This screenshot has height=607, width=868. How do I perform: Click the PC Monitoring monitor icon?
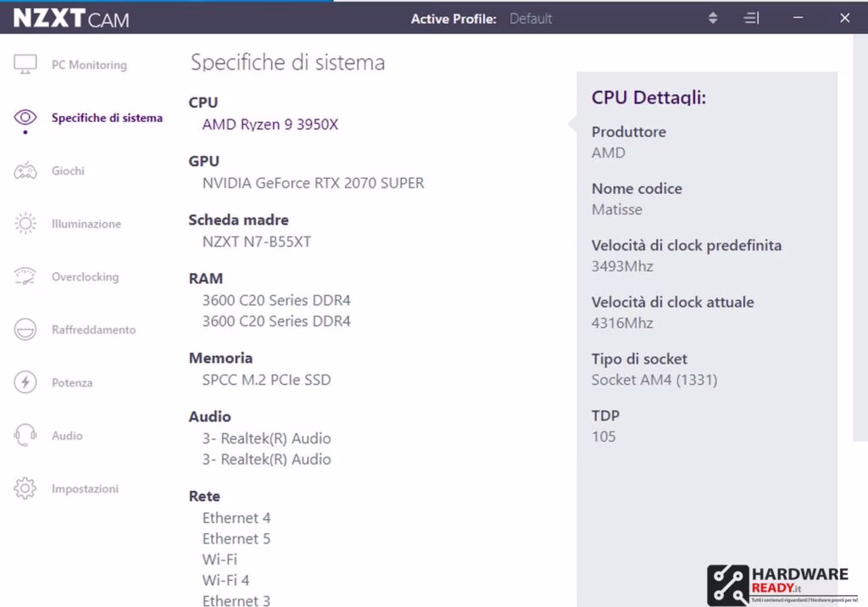(25, 64)
